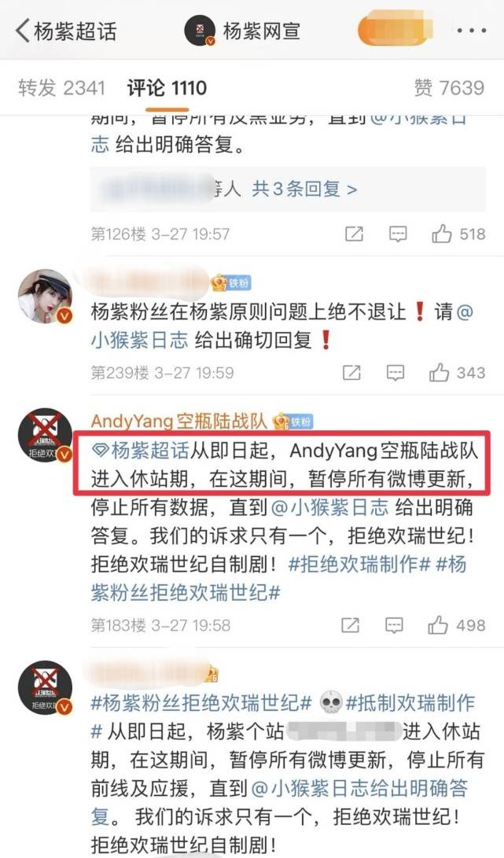Open AndyYang空瓶陆战队 username link
This screenshot has height=858, width=504.
(x=179, y=421)
